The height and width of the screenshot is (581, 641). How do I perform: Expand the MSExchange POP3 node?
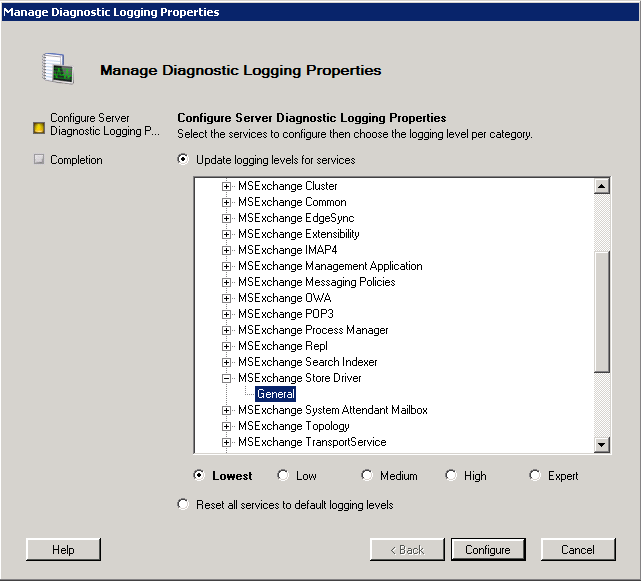[226, 314]
